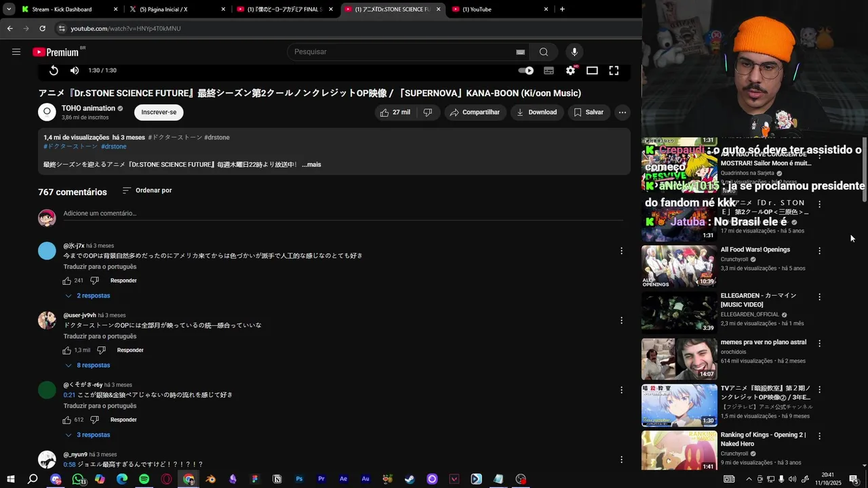
Task: Mute the video using the speaker icon
Action: click(x=75, y=70)
